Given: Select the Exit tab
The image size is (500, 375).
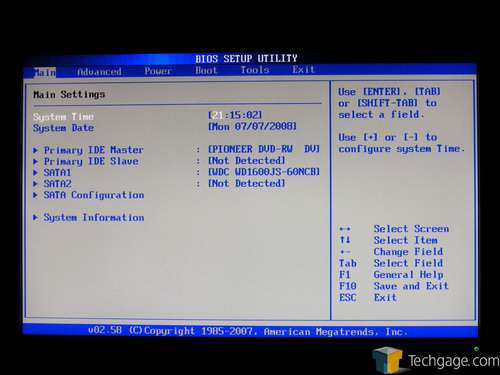Looking at the screenshot, I should (303, 69).
